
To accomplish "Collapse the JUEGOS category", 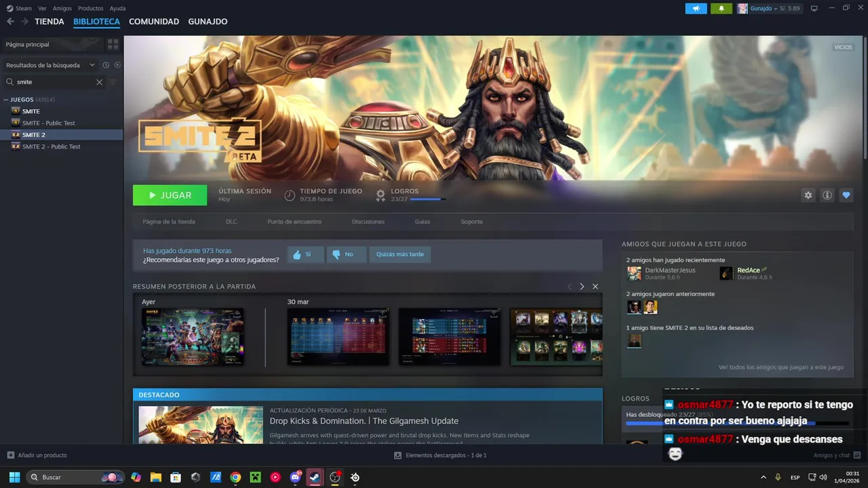I will tap(6, 100).
